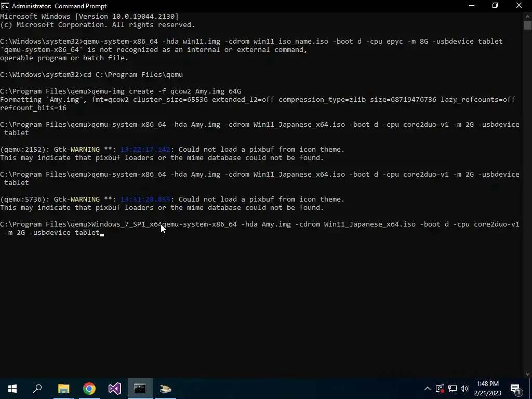
Task: Click the scrollbar down arrow
Action: 527,374
